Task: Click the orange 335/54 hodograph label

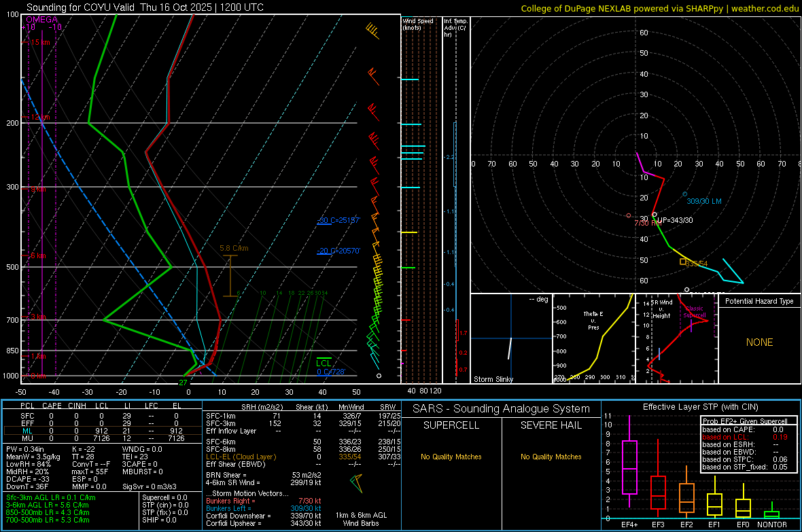Action: [697, 264]
